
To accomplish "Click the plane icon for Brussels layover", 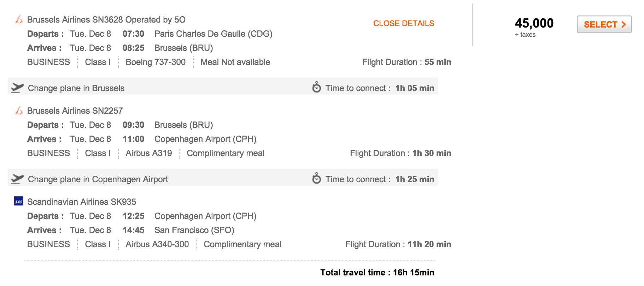I will 17,88.
